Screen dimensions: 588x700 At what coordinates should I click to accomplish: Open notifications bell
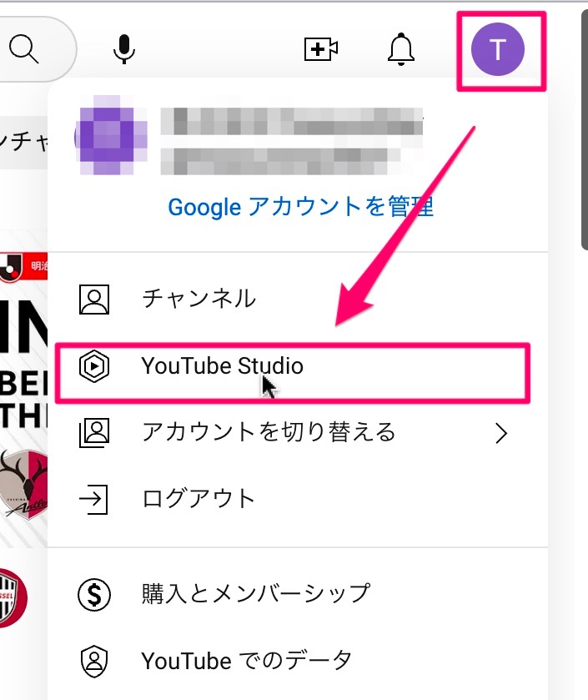(400, 49)
